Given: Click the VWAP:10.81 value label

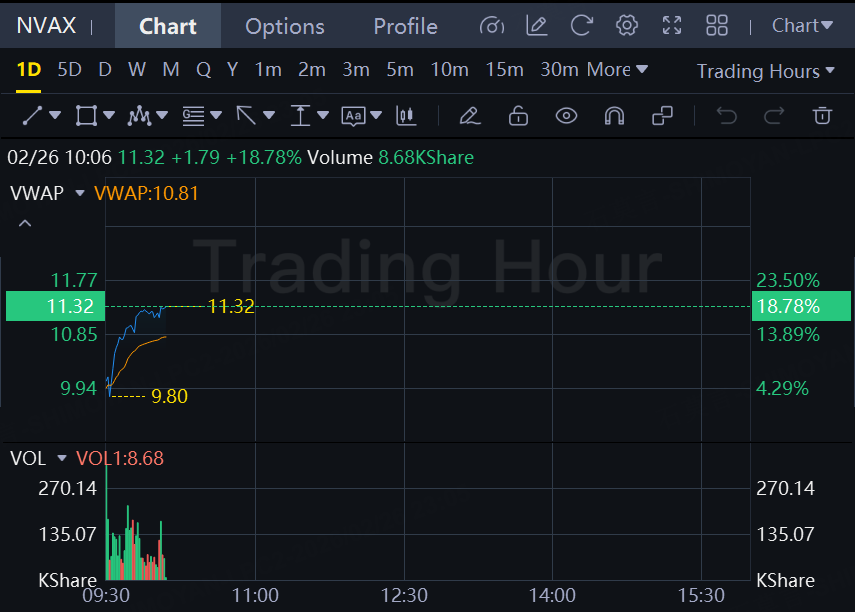Looking at the screenshot, I should click(146, 193).
